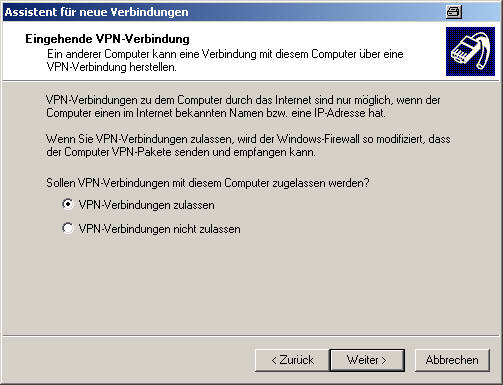Viewport: 503px width, 385px height.
Task: Click the paragraph mentioning 'Windows-Firewall'
Action: pyautogui.click(x=248, y=145)
